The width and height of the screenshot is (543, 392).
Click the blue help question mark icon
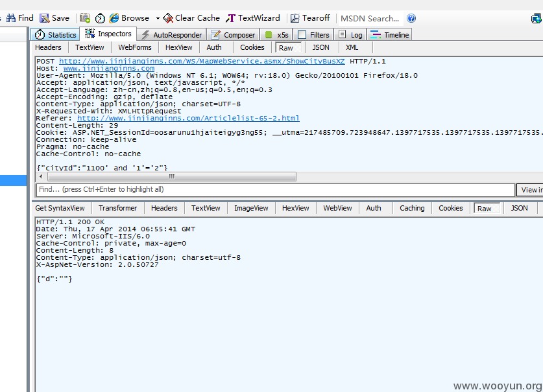click(411, 18)
